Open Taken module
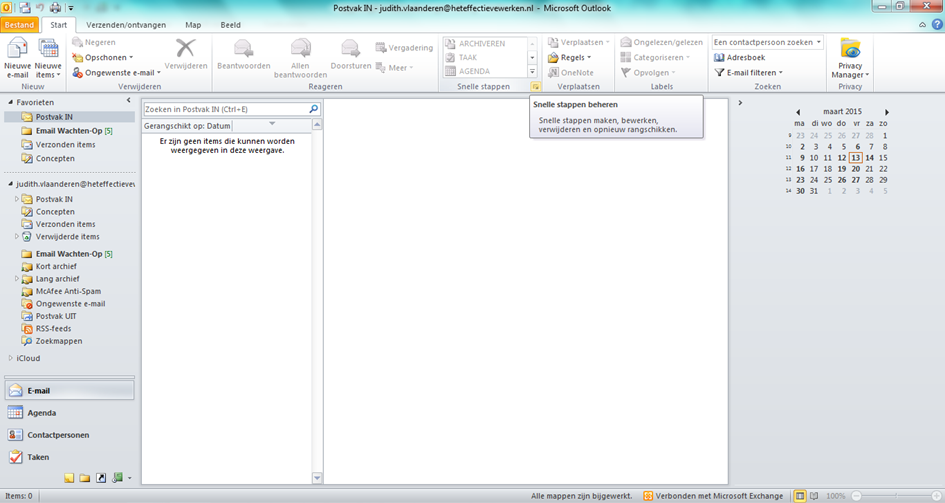 tap(69, 457)
